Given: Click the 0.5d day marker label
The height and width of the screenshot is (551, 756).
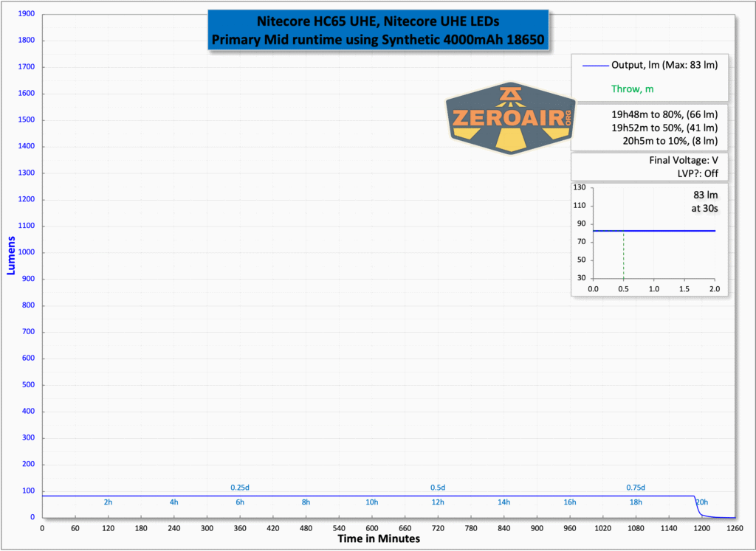Looking at the screenshot, I should point(438,488).
